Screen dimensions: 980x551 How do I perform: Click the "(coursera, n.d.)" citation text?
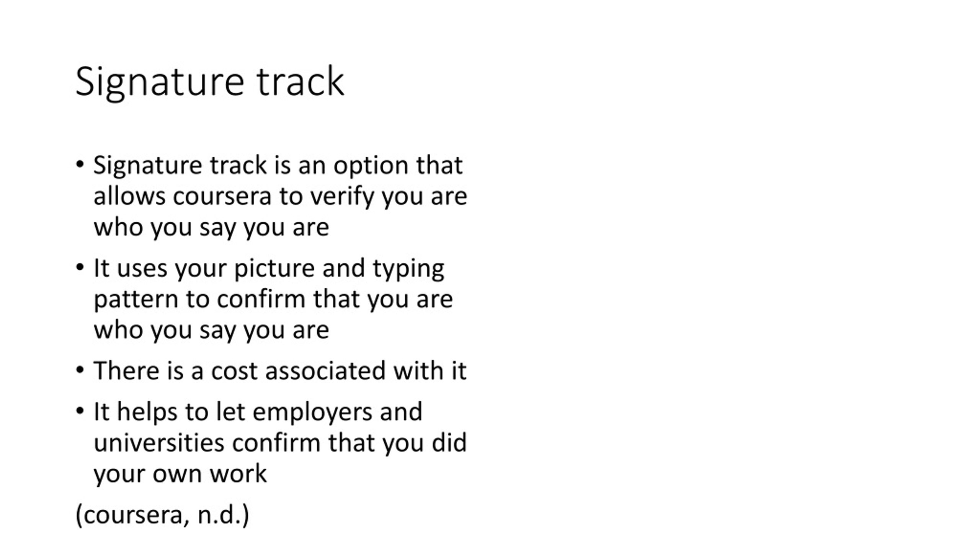(162, 515)
